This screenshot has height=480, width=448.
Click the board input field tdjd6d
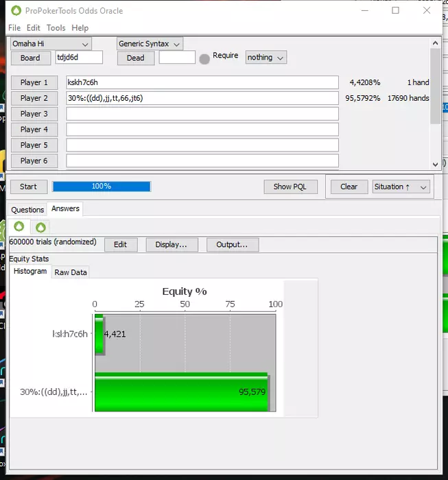click(x=79, y=57)
